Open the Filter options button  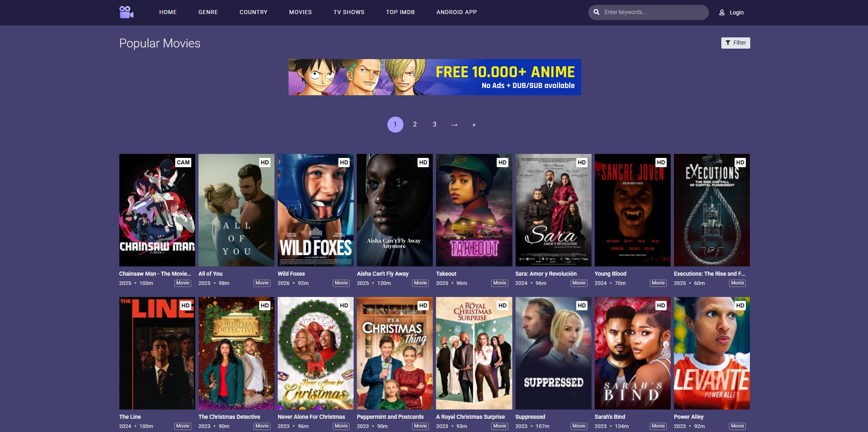click(x=735, y=43)
